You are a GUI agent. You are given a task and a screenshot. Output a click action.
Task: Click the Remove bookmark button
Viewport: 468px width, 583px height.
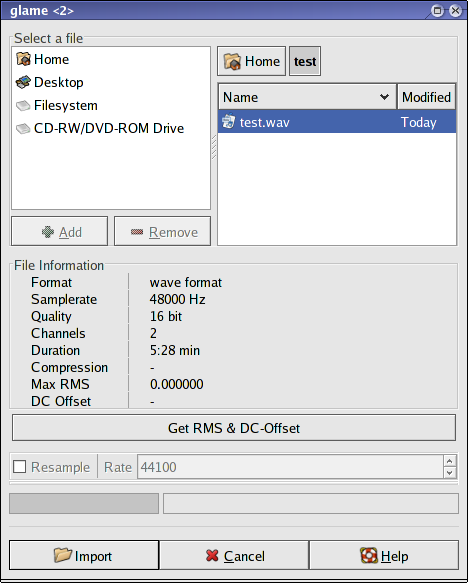coord(162,231)
